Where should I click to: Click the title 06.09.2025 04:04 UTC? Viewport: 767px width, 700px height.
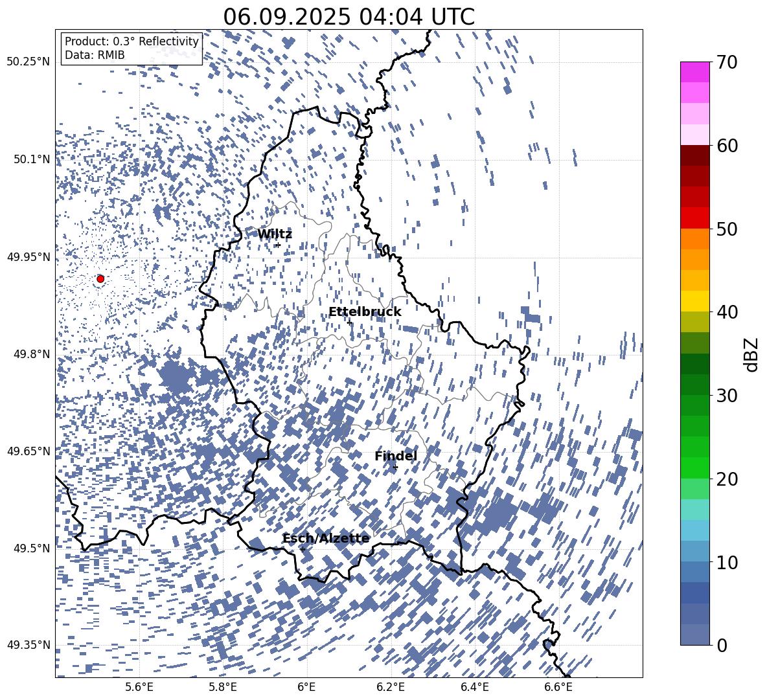tap(349, 17)
